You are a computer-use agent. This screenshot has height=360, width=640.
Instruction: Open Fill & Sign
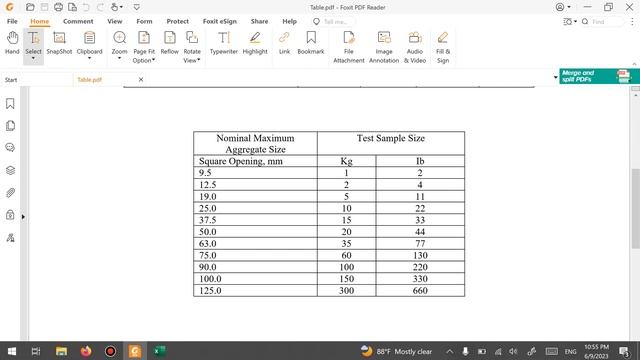click(x=443, y=47)
